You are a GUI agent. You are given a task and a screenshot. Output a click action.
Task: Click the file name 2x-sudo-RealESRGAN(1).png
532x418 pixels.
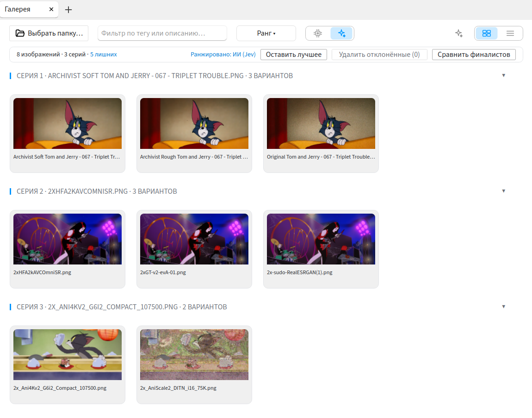pos(300,272)
